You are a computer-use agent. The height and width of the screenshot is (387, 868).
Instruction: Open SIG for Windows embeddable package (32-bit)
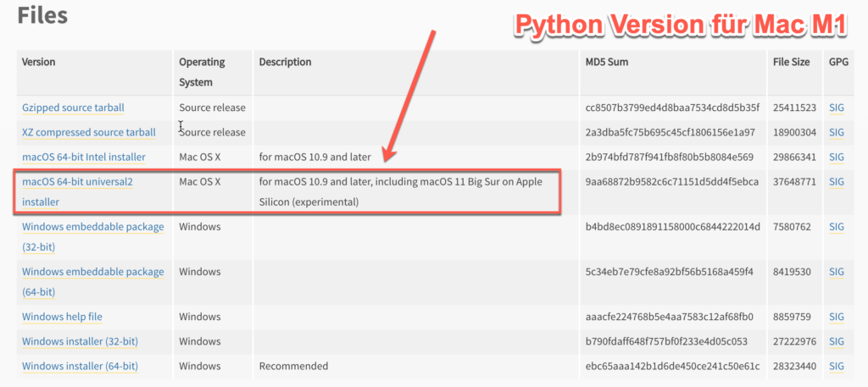coord(837,227)
